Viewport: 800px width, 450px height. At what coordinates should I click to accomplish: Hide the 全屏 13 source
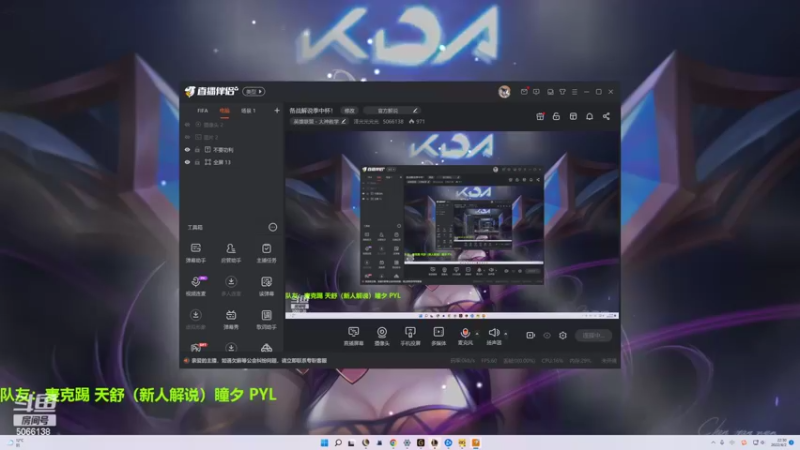click(187, 162)
